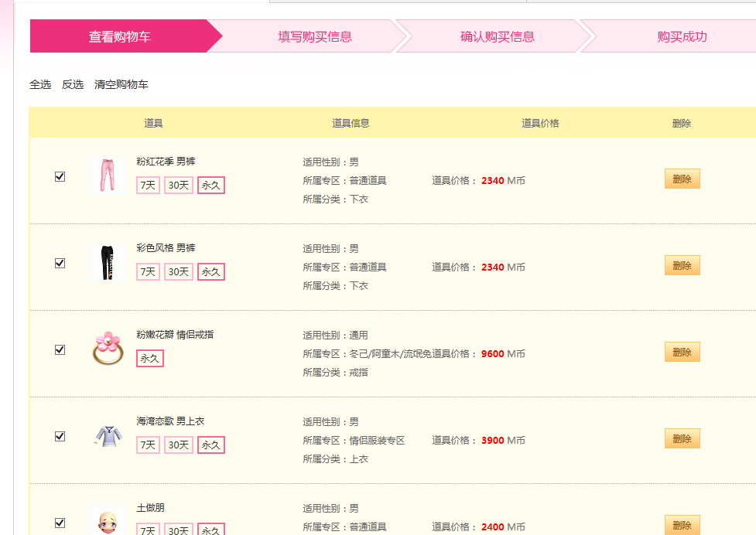Select 7天 duration for 粉红花季 男裤
The height and width of the screenshot is (535, 756).
click(148, 186)
